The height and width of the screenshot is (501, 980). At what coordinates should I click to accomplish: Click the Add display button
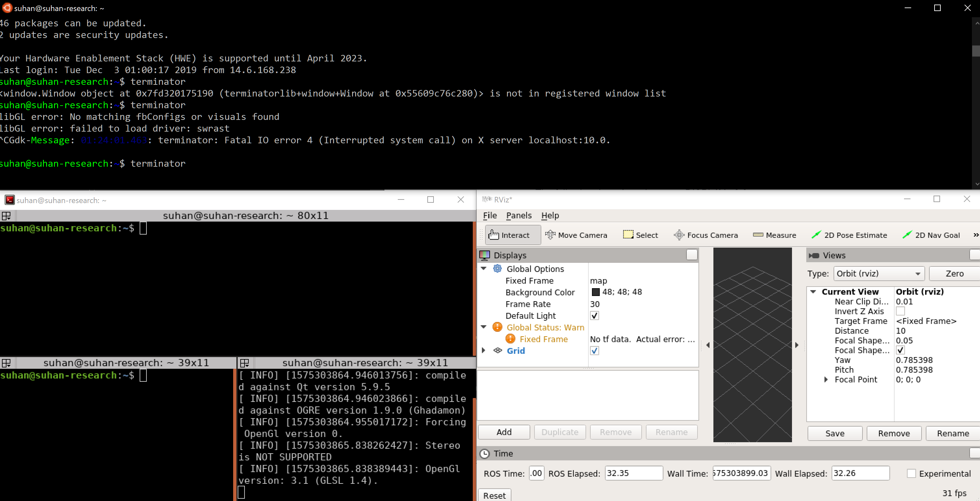504,432
